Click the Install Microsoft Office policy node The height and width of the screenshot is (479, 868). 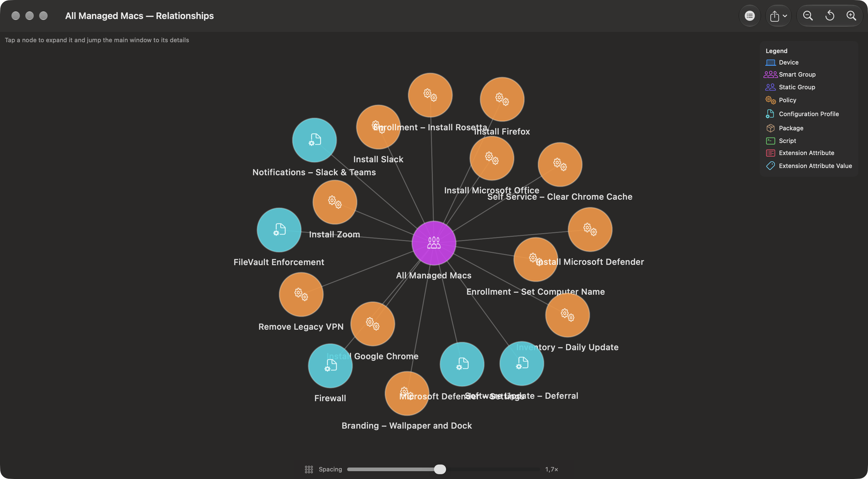tap(492, 158)
